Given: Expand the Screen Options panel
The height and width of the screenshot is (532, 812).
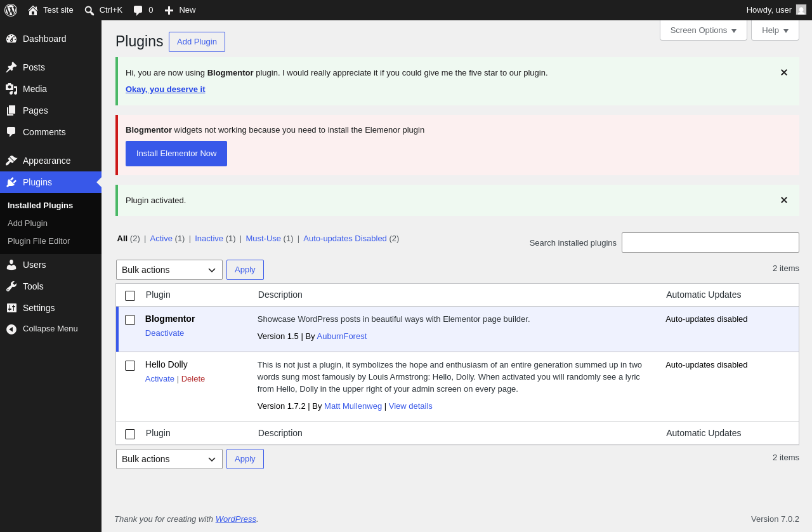Looking at the screenshot, I should [704, 30].
